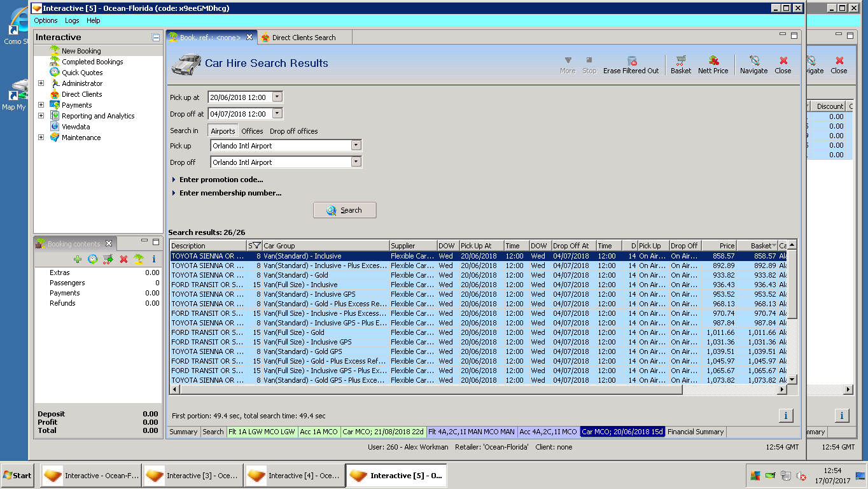This screenshot has width=868, height=489.
Task: Collapse the Interactive navigation panel
Action: 156,38
